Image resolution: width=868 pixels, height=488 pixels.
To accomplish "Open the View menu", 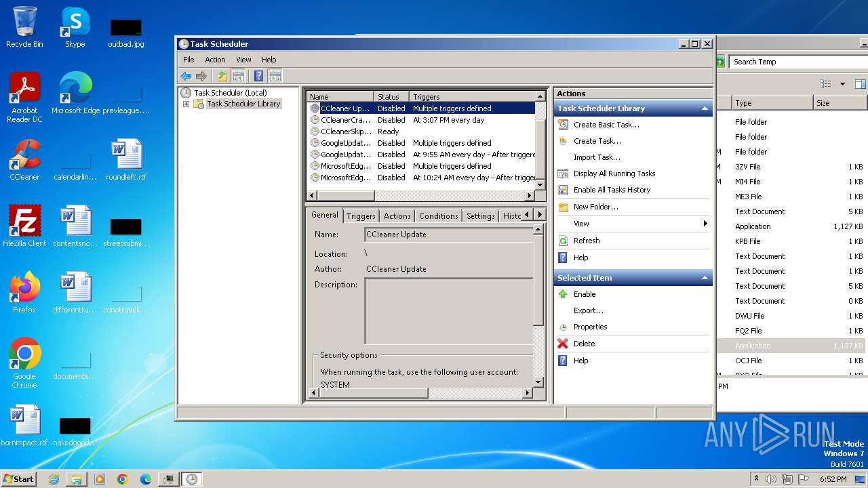I will (243, 60).
